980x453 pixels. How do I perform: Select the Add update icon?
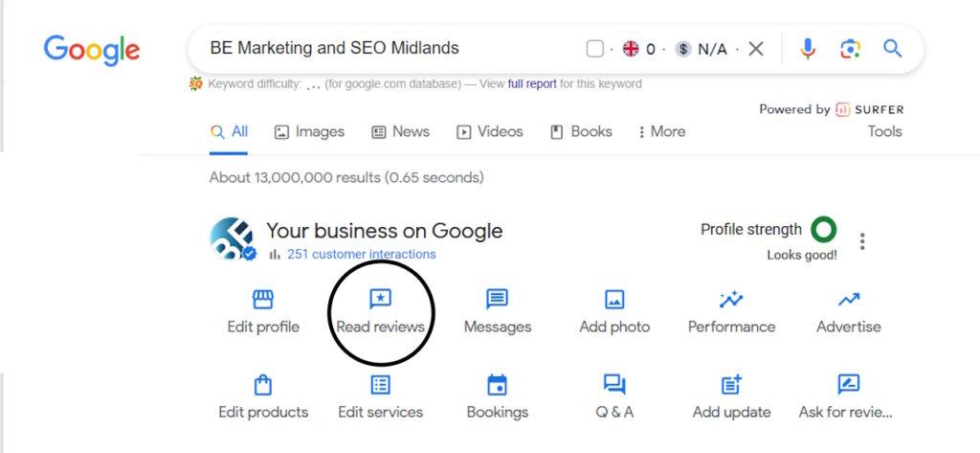[x=731, y=385]
